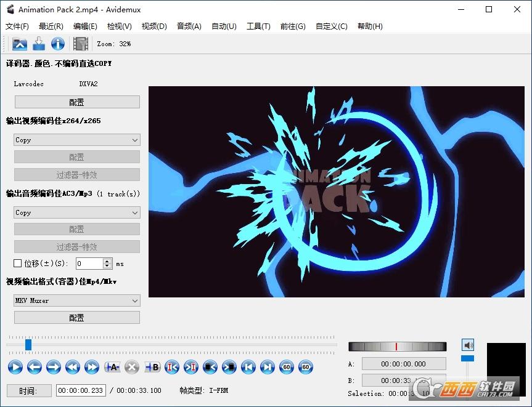This screenshot has width=532, height=407.
Task: Click the grey jog shuttle bar with the red mark
Action: click(x=397, y=346)
